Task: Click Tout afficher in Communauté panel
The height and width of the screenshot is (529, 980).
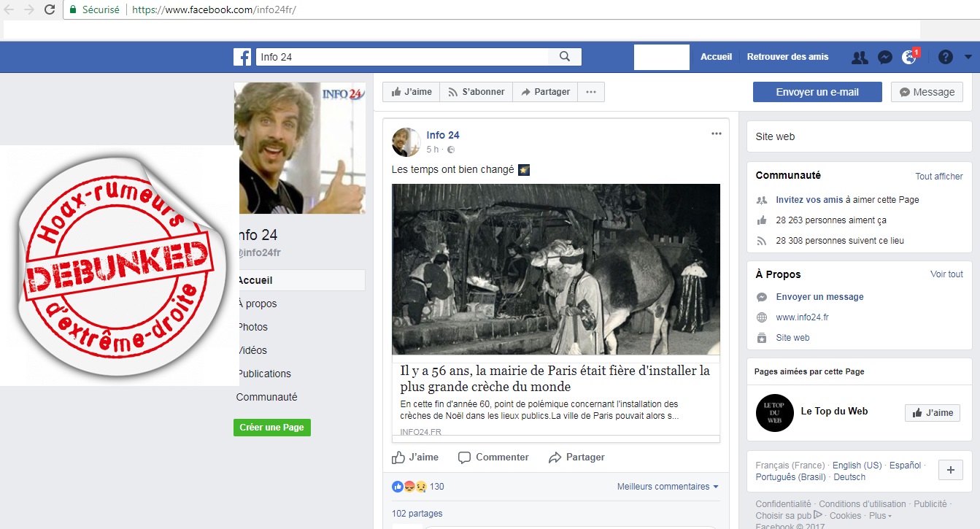Action: point(939,177)
